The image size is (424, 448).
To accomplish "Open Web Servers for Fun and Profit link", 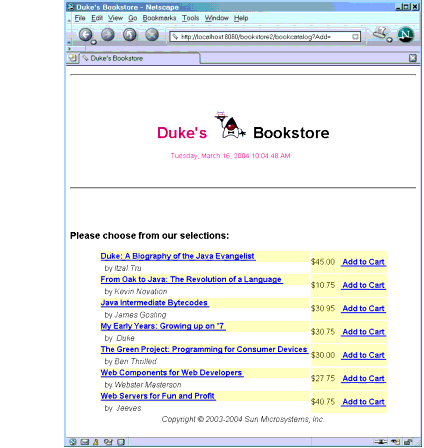I will pos(158,396).
